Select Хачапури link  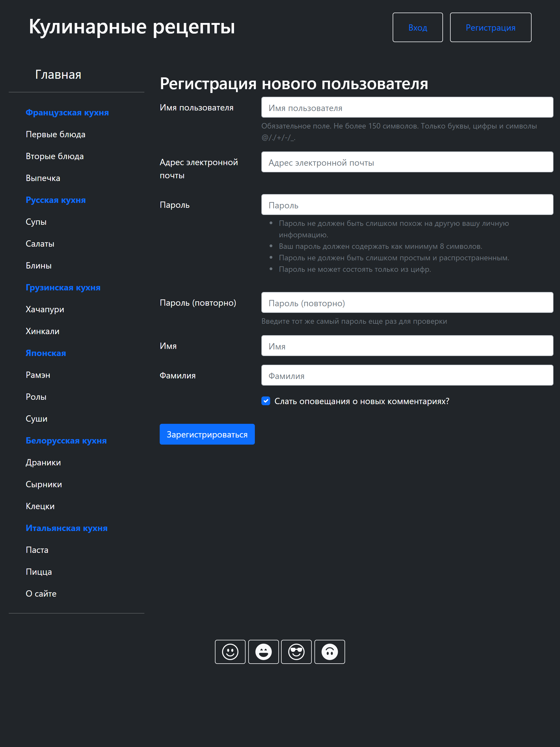coord(45,309)
